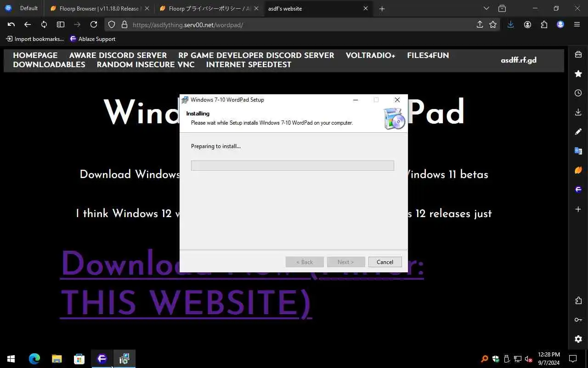Minimize the WordPad Setup dialog
This screenshot has height=368, width=588.
coord(356,100)
